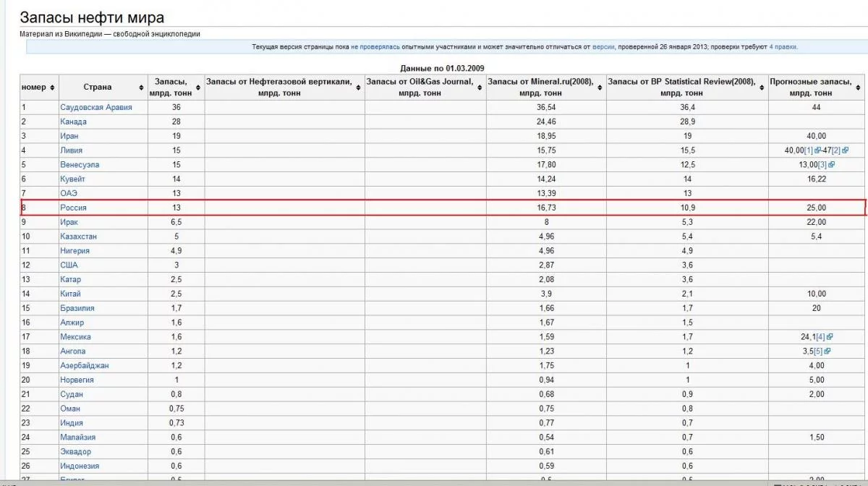Open reference [4] in Мексика row
This screenshot has height=486, width=868.
pyautogui.click(x=821, y=337)
